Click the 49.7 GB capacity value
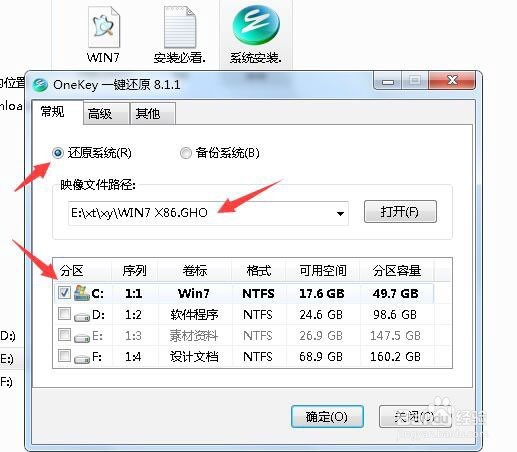Viewport: 517px width, 452px height. 396,293
